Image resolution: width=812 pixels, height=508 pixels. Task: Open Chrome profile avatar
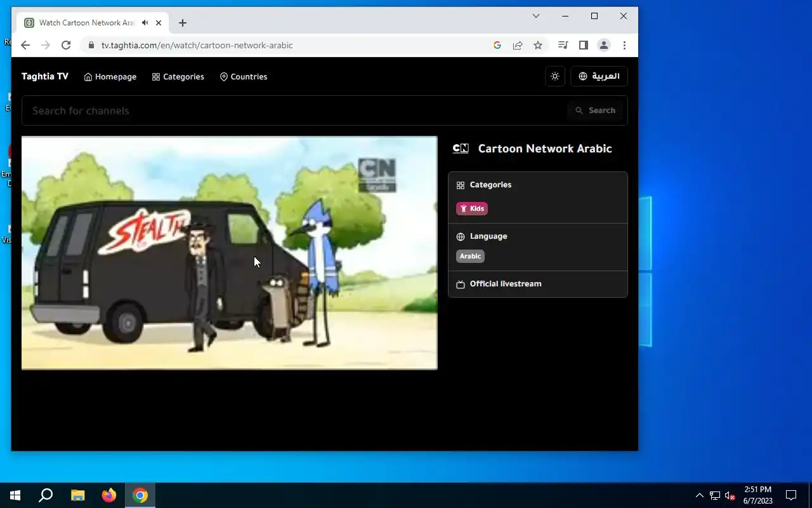(604, 45)
